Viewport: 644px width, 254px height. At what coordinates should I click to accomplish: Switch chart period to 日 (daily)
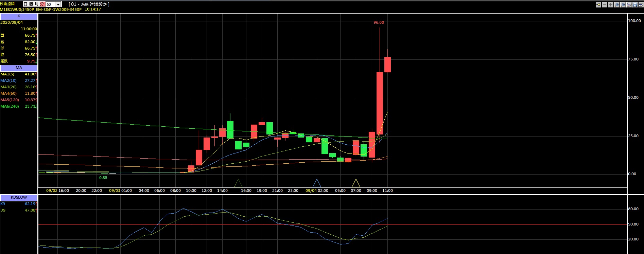coord(25,4)
